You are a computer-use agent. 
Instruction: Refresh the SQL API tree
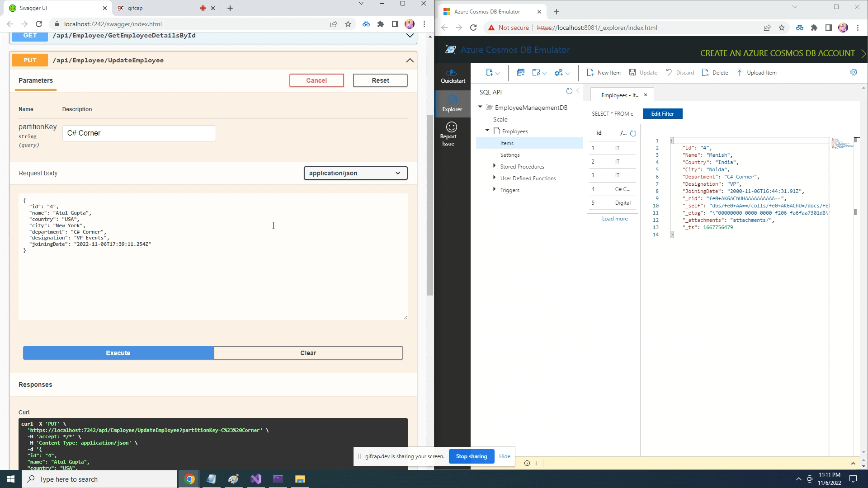(x=569, y=91)
